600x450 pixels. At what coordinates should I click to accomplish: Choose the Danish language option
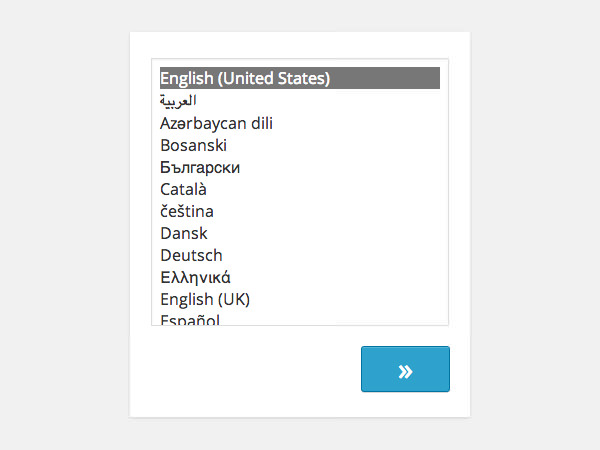click(183, 233)
